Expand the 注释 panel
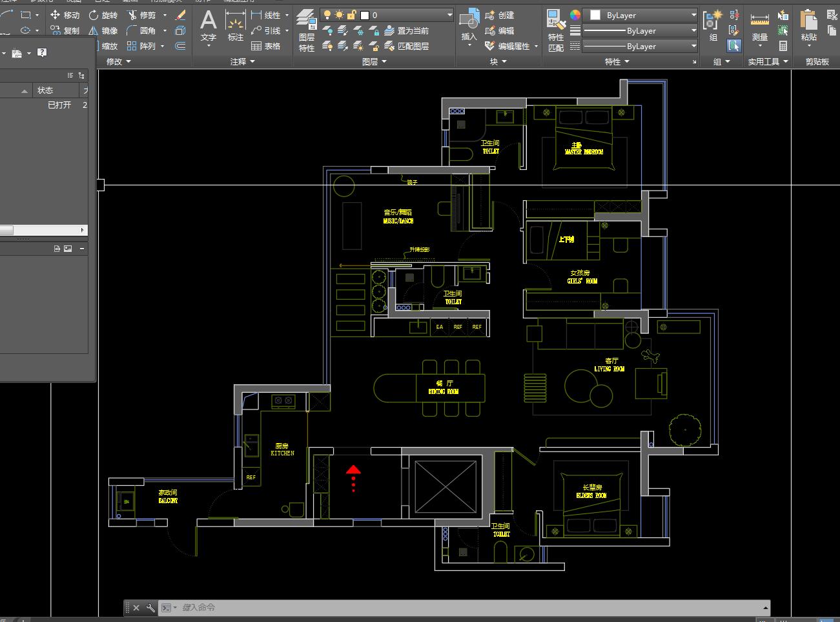 243,61
